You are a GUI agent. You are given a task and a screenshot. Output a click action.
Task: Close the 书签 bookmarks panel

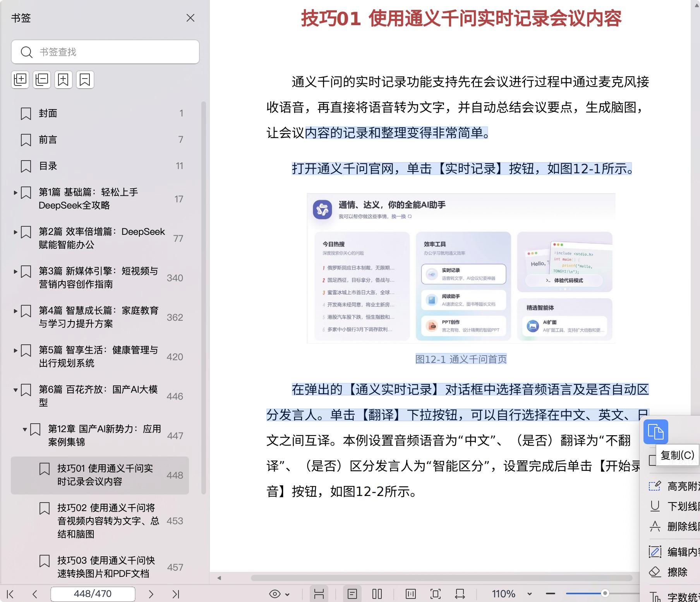click(x=190, y=18)
